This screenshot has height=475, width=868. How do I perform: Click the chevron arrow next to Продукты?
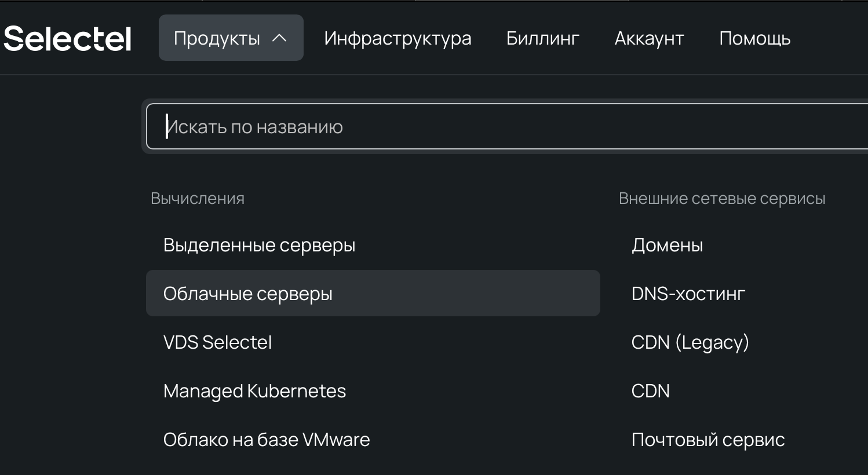point(279,38)
